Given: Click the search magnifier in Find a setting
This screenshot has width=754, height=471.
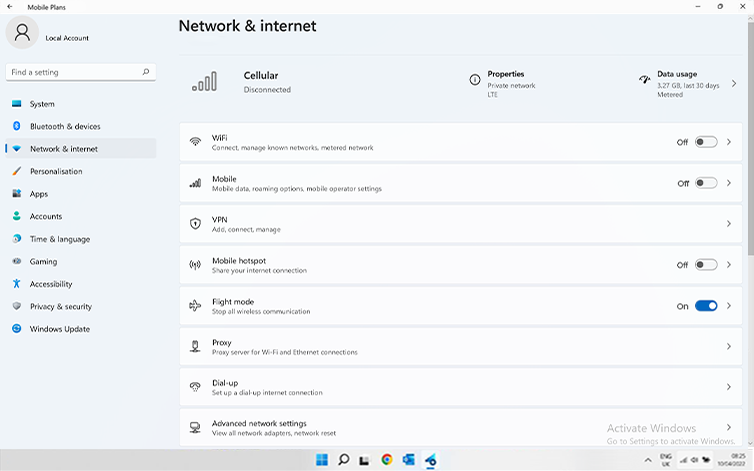Looking at the screenshot, I should pyautogui.click(x=146, y=72).
